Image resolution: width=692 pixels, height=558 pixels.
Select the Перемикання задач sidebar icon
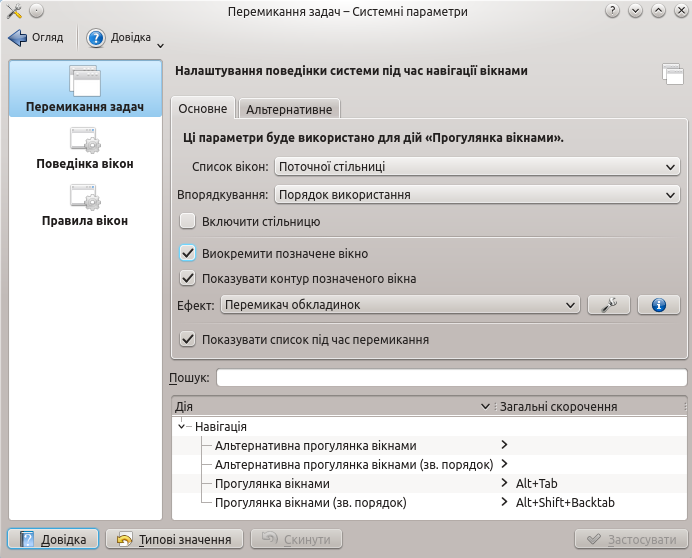[85, 81]
